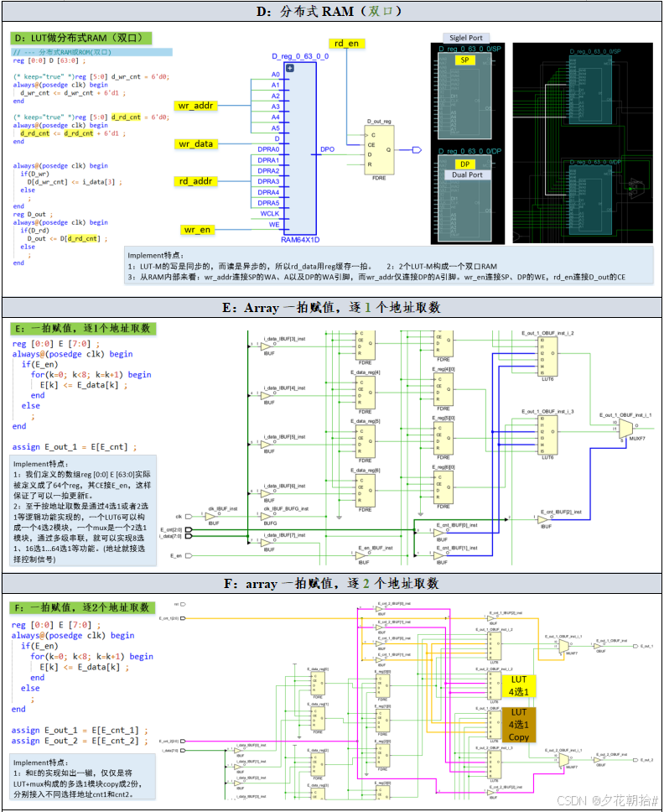Click the DPO output pin label

[x=327, y=149]
